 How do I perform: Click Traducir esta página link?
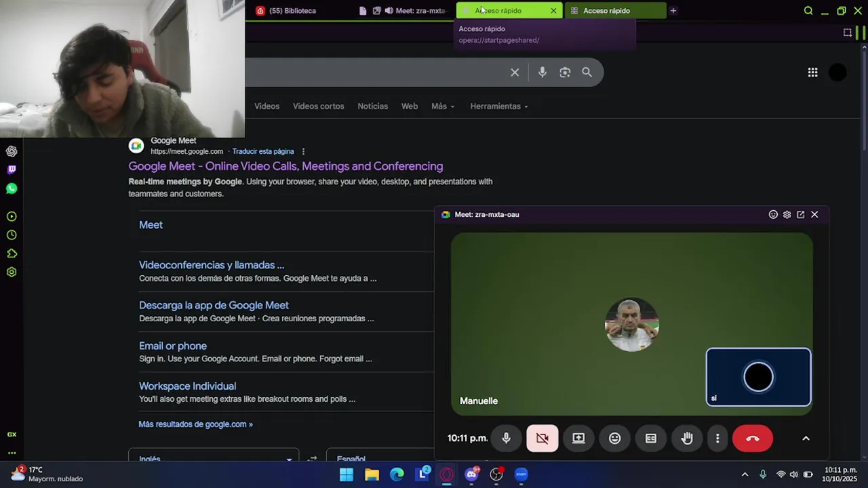point(263,151)
